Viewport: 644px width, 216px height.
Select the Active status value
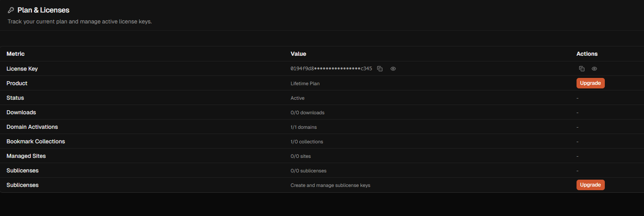point(297,98)
